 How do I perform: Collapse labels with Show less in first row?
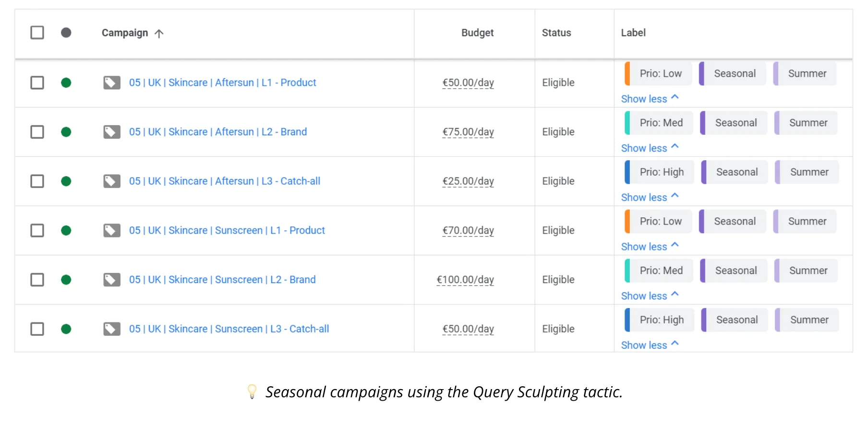(x=650, y=98)
